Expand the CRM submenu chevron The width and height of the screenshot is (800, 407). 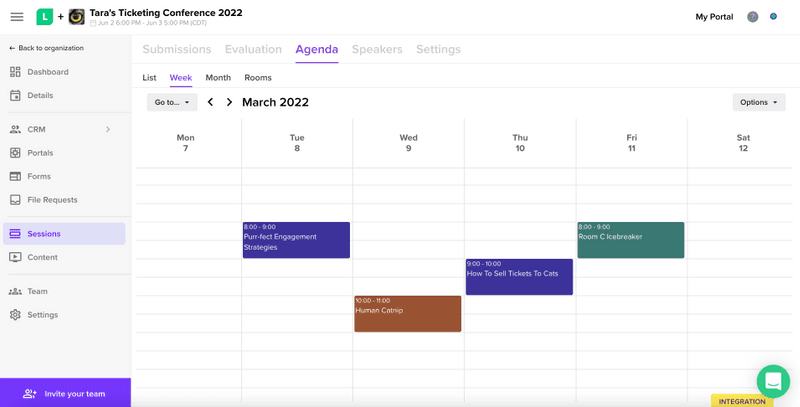(x=108, y=130)
